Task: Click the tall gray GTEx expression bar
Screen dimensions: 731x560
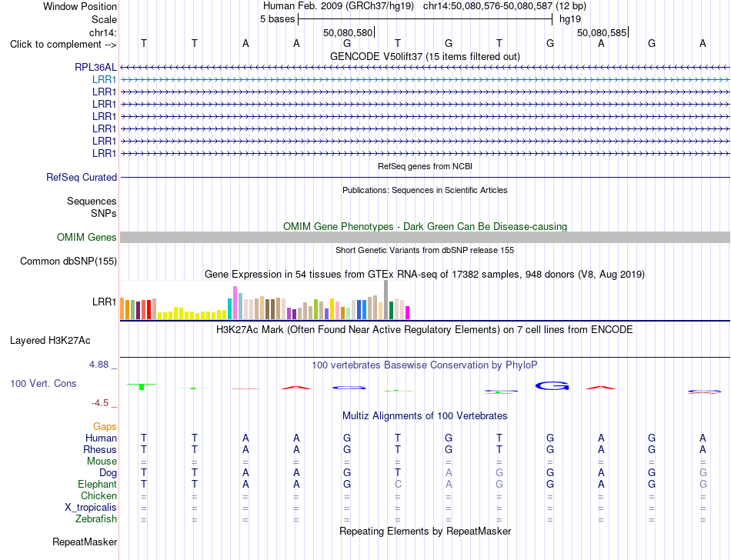Action: click(x=386, y=299)
